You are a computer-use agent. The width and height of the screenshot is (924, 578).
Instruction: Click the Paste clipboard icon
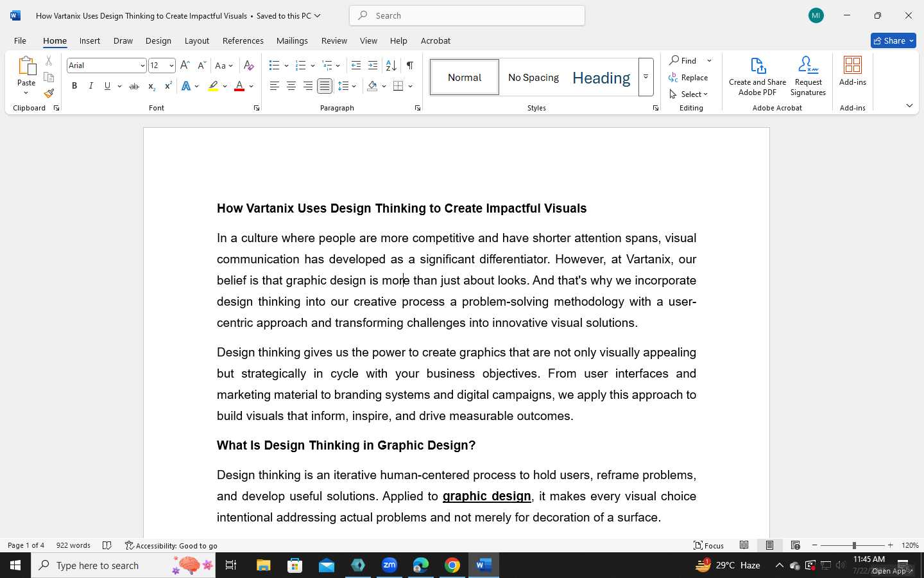[x=26, y=66]
